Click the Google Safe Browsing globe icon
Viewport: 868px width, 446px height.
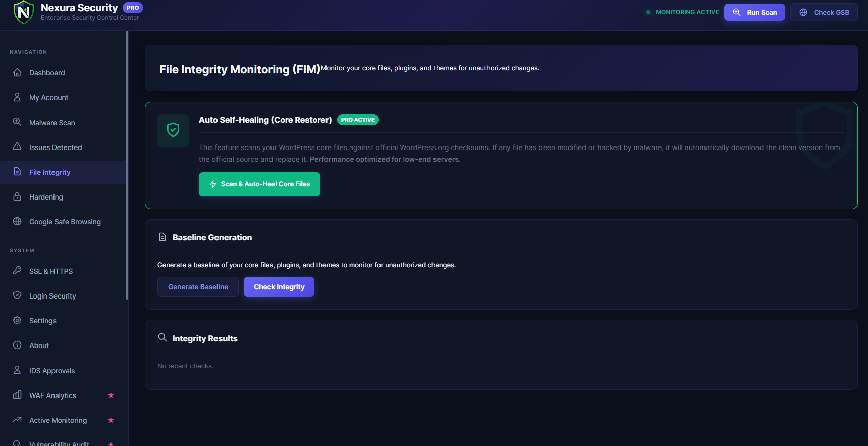point(17,221)
